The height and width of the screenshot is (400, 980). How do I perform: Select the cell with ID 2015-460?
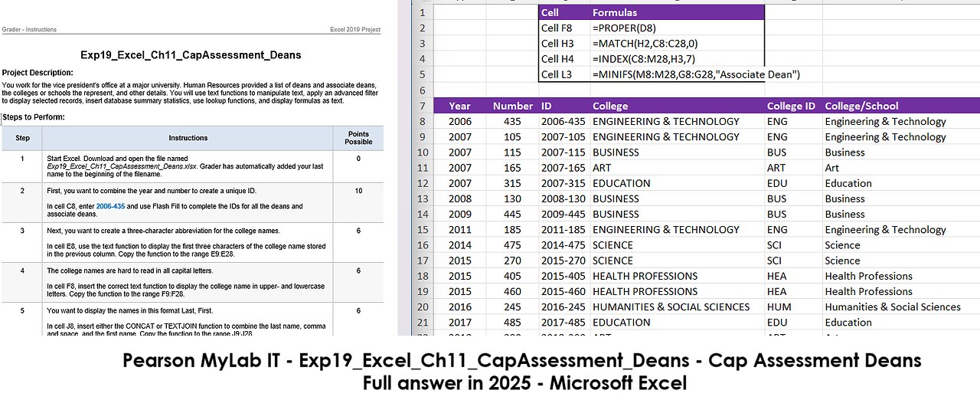click(x=564, y=291)
